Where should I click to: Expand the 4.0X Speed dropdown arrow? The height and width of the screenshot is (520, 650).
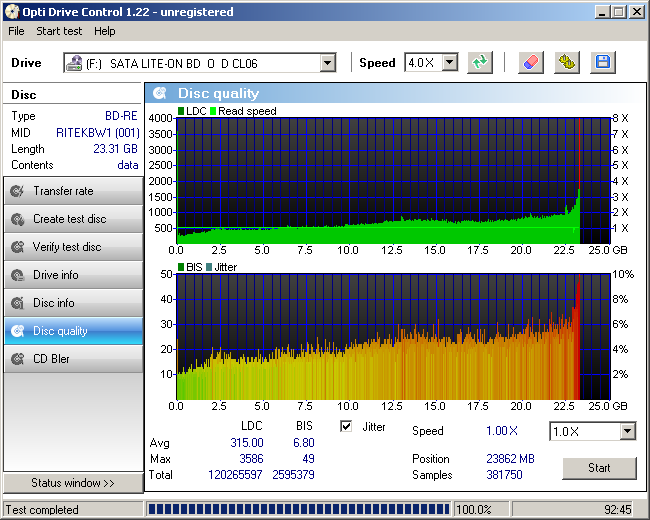point(449,63)
